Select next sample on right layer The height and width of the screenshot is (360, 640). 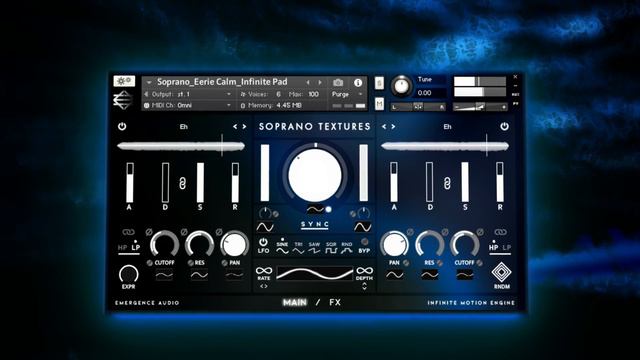393,127
